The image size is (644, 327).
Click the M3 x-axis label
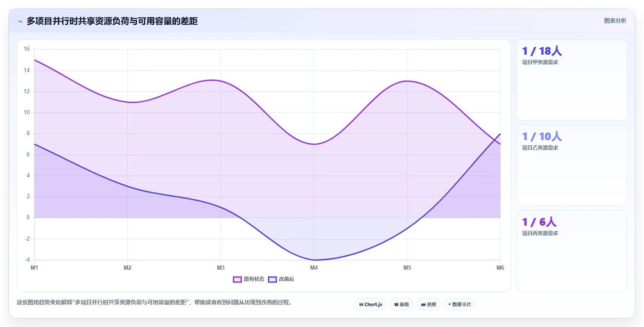tap(221, 268)
